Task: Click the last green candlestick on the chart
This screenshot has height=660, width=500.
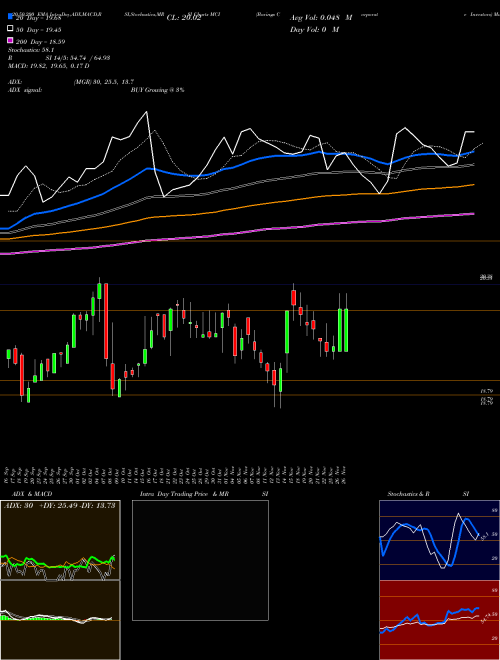Action: (346, 330)
